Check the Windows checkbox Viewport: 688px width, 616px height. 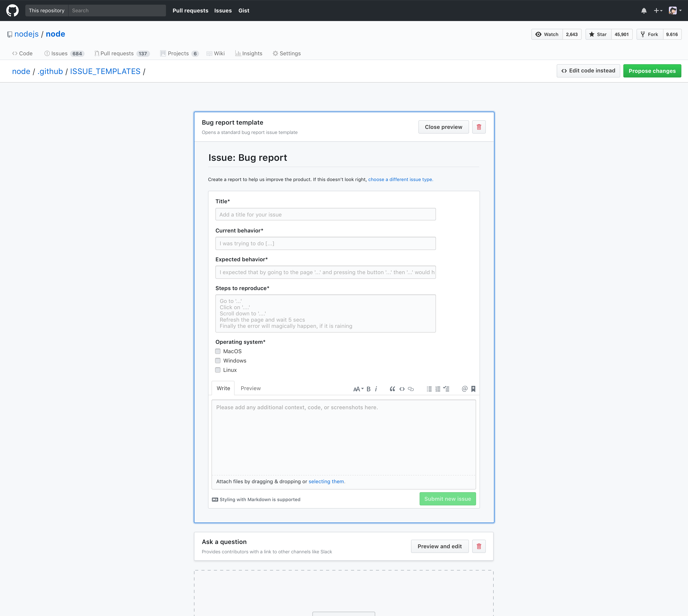(218, 360)
